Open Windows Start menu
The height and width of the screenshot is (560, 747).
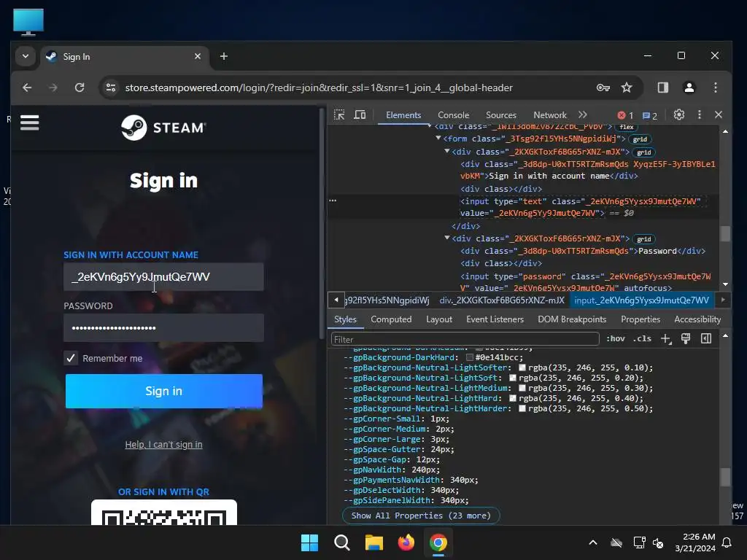(309, 542)
